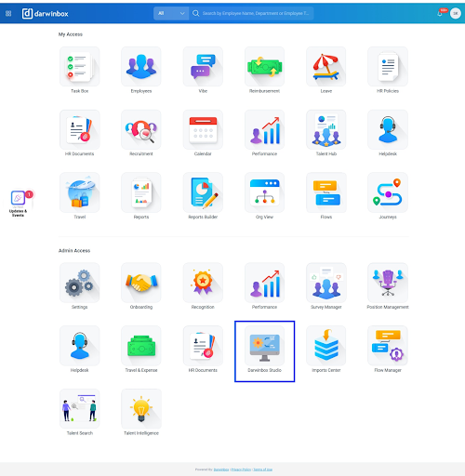The height and width of the screenshot is (476, 465).
Task: Open Helpdesk under Admin Access
Action: [80, 346]
